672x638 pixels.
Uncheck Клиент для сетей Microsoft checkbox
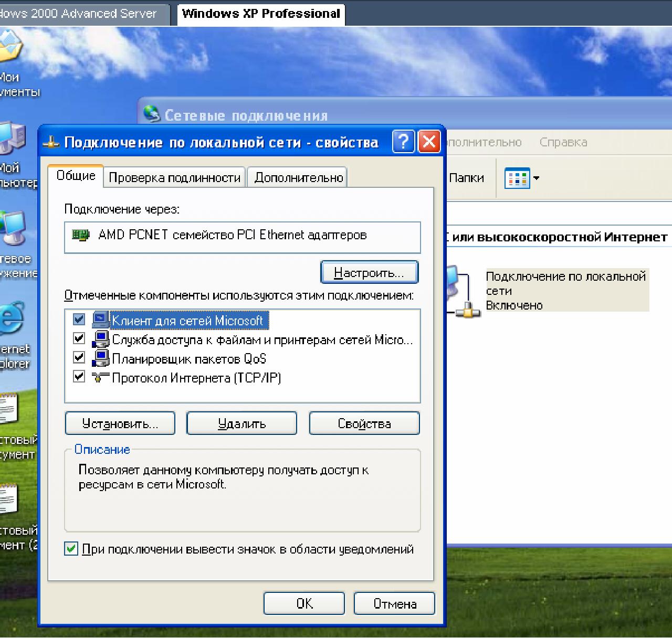point(79,320)
